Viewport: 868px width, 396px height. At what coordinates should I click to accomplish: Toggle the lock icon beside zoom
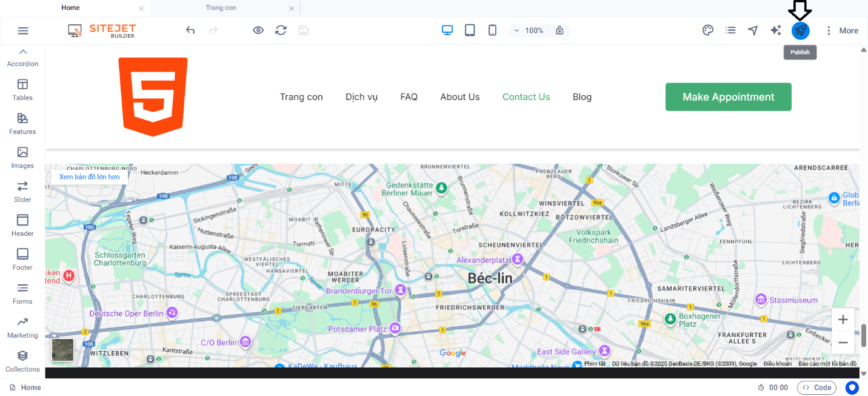[x=559, y=30]
